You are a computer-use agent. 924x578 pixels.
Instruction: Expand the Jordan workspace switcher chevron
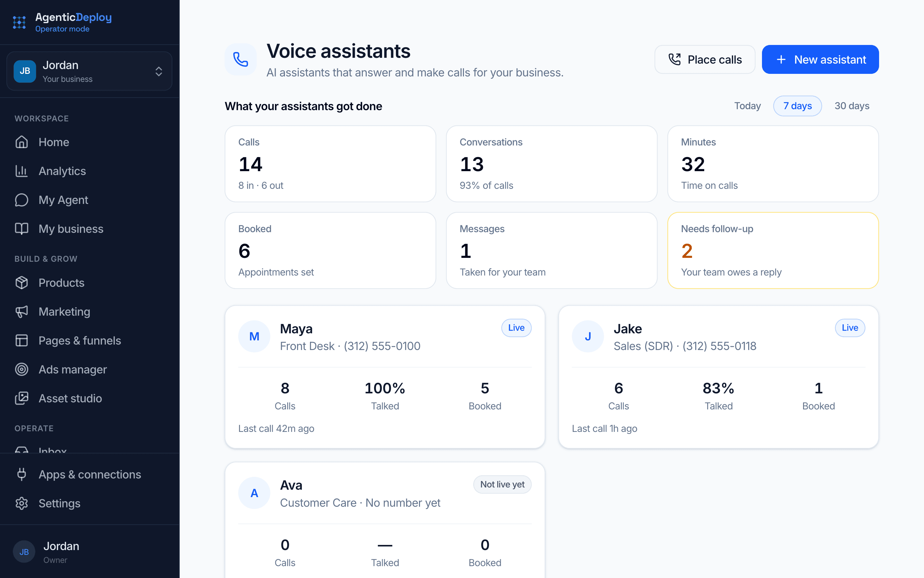[159, 71]
